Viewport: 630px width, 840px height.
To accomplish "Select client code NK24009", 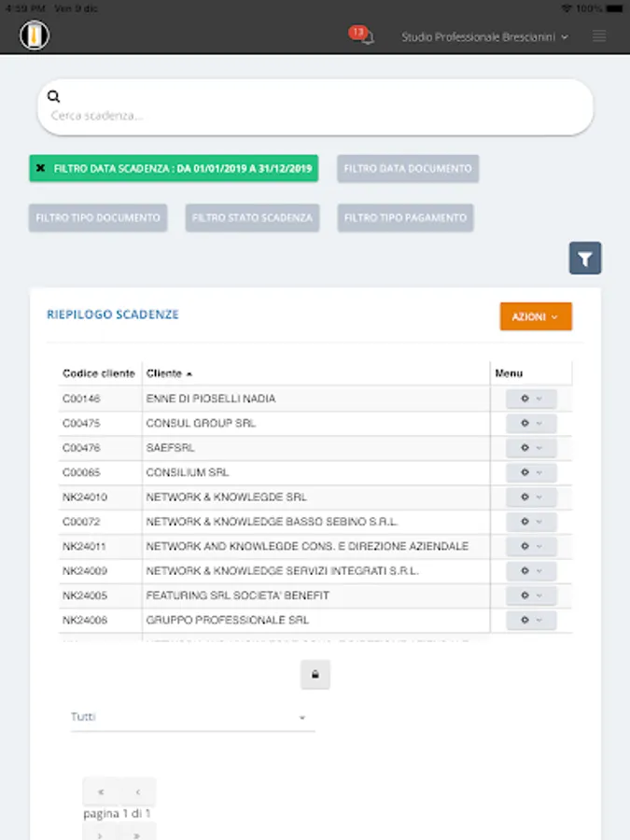I will (85, 571).
